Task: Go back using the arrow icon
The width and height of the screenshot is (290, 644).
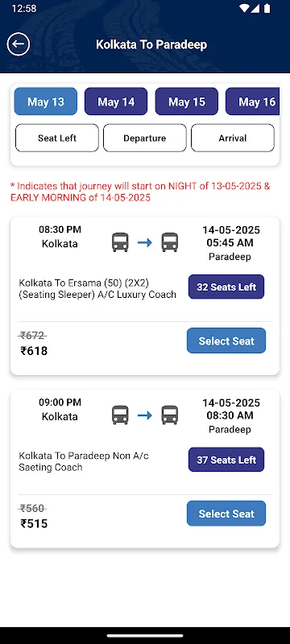Action: tap(19, 44)
